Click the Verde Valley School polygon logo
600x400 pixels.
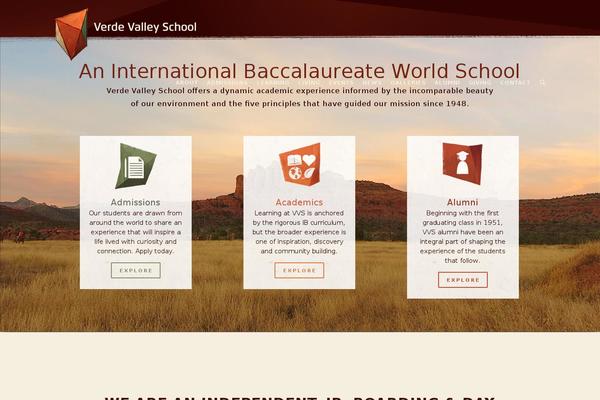click(x=72, y=34)
